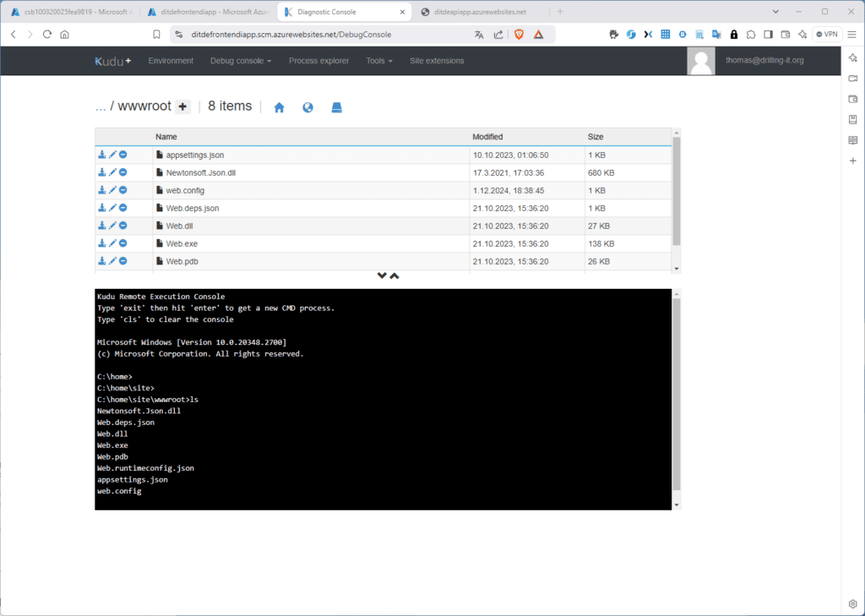Screen dimensions: 865x616
Task: Click the share page icon in address bar
Action: point(498,34)
